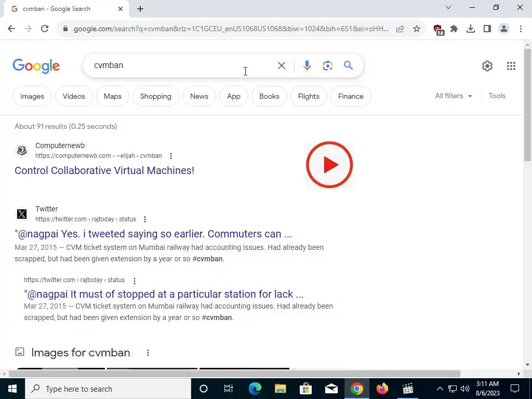Image resolution: width=532 pixels, height=399 pixels.
Task: Open Control Collaborative Virtual Machines result
Action: pyautogui.click(x=104, y=170)
